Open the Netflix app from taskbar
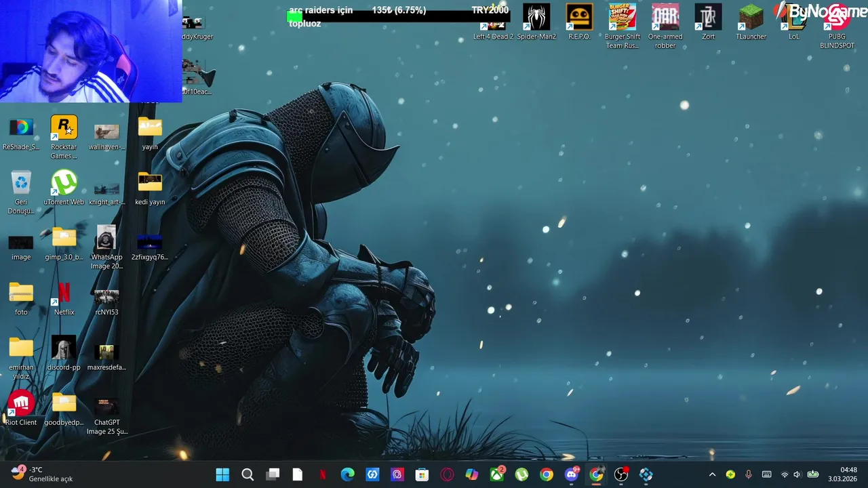Screen dimensions: 868x488 click(x=323, y=474)
